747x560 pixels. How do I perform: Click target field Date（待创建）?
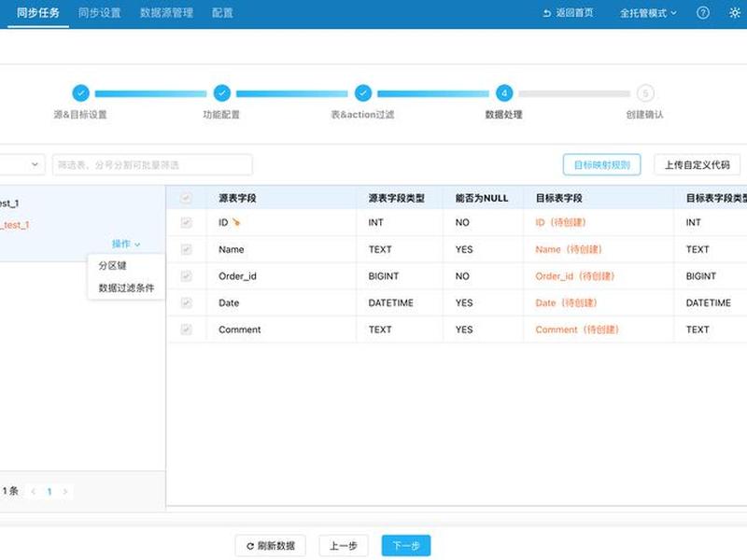point(566,302)
